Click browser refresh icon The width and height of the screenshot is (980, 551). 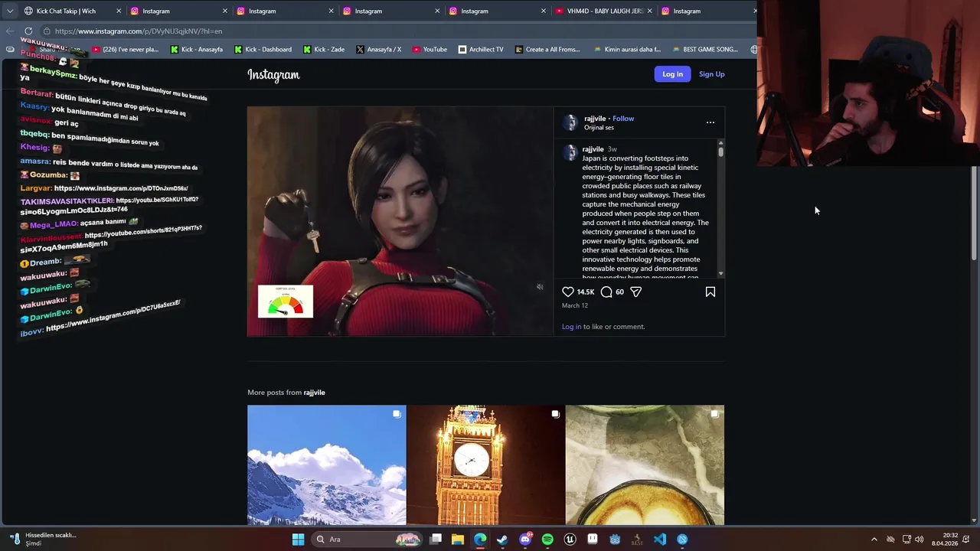[28, 31]
